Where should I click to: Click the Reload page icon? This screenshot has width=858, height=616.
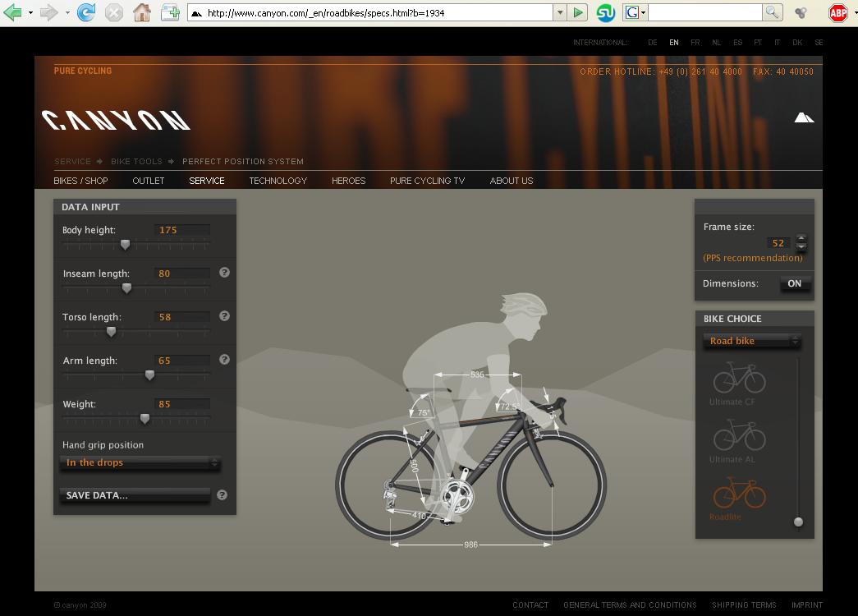(x=85, y=12)
